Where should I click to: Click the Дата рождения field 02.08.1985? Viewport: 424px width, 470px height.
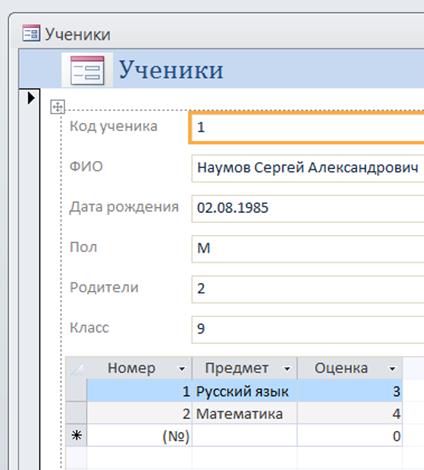click(308, 208)
